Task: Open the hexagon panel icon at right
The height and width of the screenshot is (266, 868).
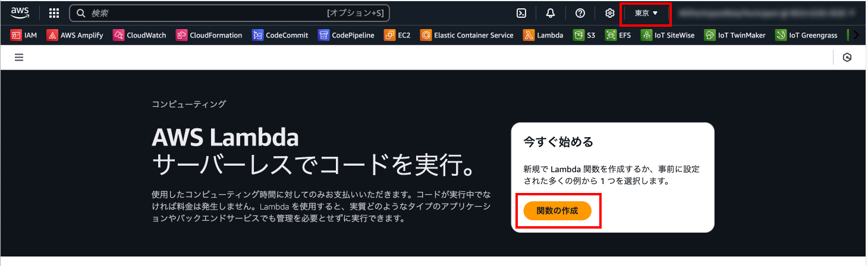Action: (x=847, y=57)
